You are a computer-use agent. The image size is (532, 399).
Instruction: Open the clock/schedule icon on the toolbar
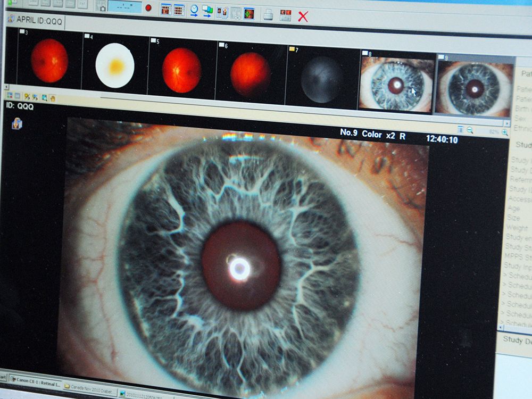coord(194,10)
